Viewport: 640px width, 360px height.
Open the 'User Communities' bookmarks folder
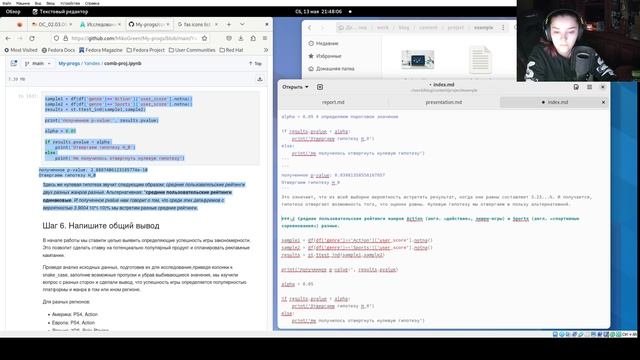point(192,50)
